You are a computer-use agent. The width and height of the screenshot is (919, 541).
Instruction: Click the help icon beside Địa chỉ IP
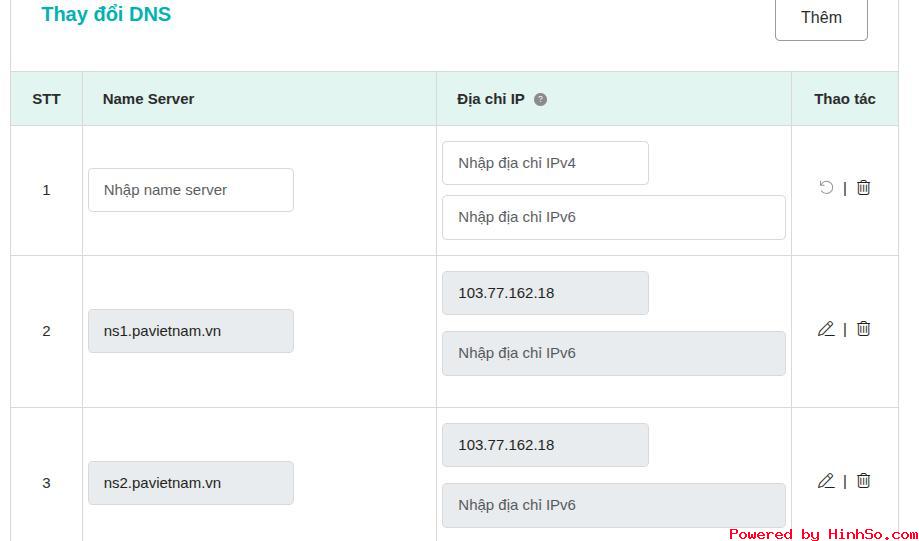(541, 99)
